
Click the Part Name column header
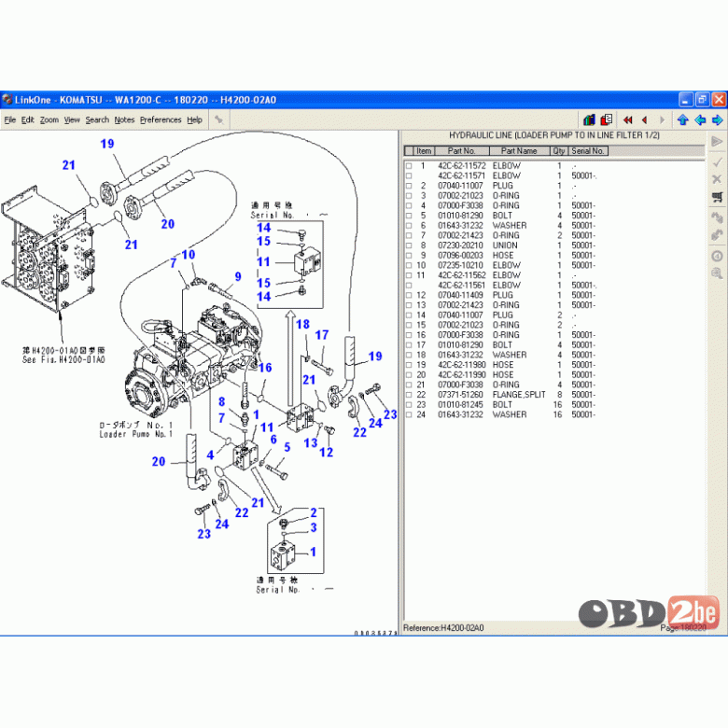[519, 151]
